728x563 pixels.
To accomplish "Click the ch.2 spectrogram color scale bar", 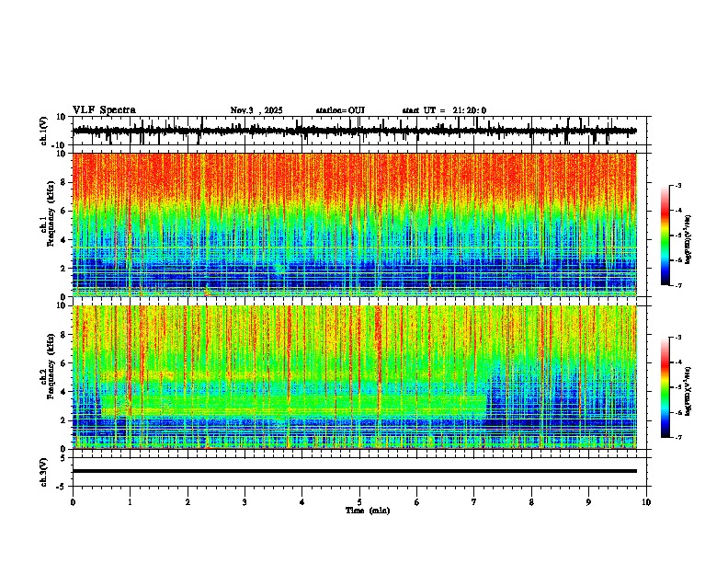I will coord(665,387).
